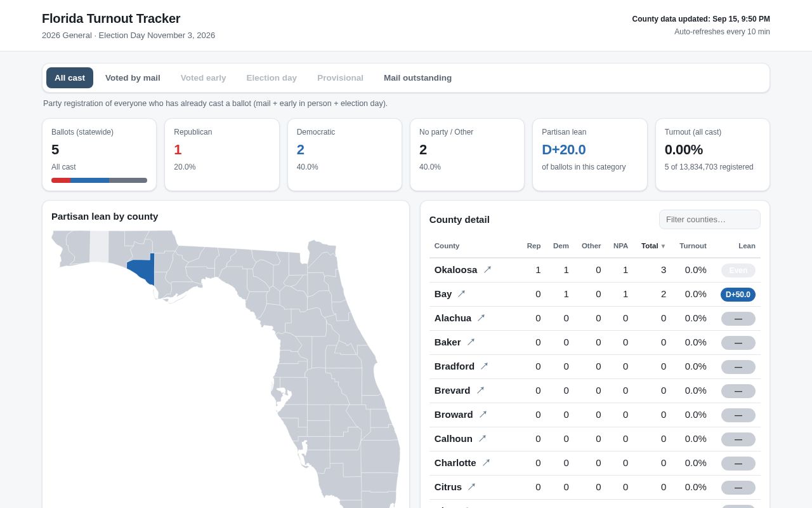The image size is (812, 508).
Task: Switch to Voted early tab
Action: tap(203, 78)
